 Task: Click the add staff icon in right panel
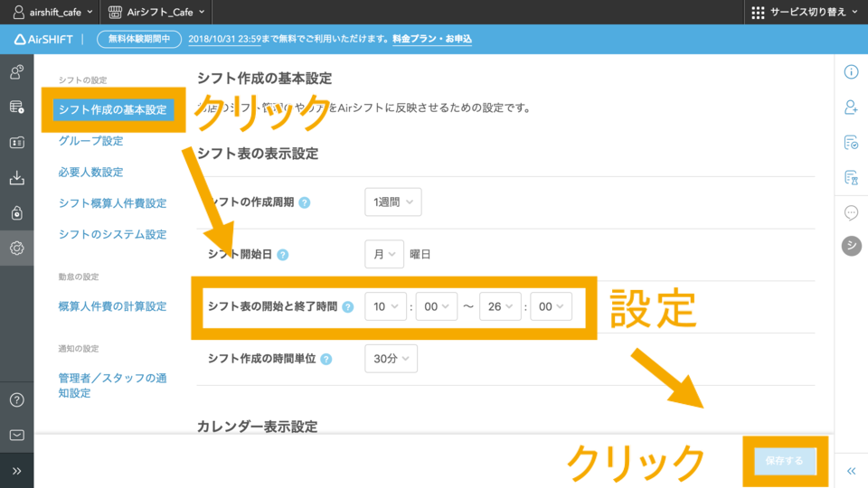tap(851, 107)
